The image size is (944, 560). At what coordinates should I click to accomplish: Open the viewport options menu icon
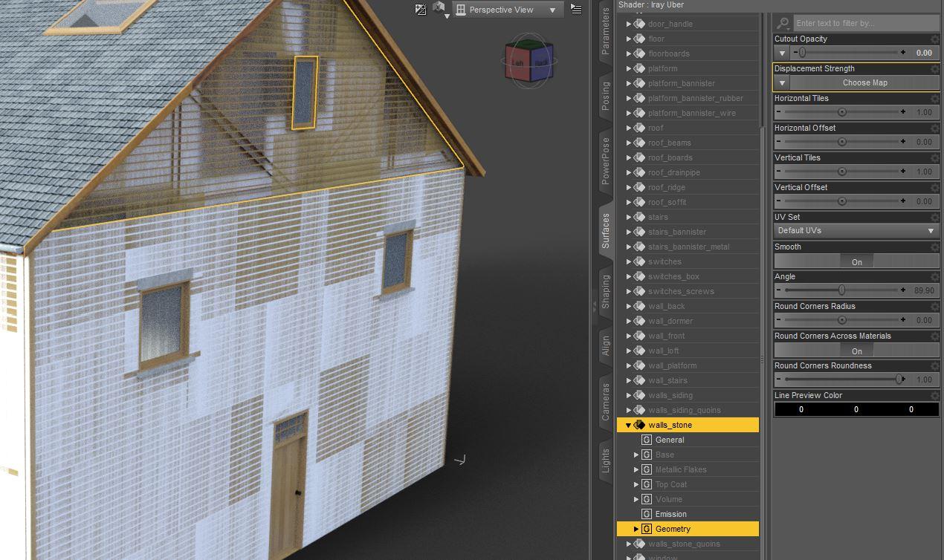576,10
